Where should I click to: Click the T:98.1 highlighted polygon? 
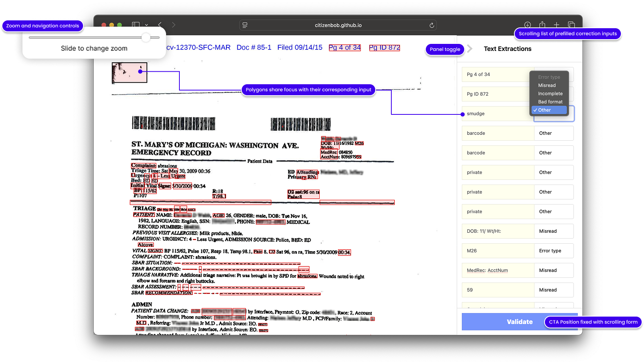coord(219,196)
